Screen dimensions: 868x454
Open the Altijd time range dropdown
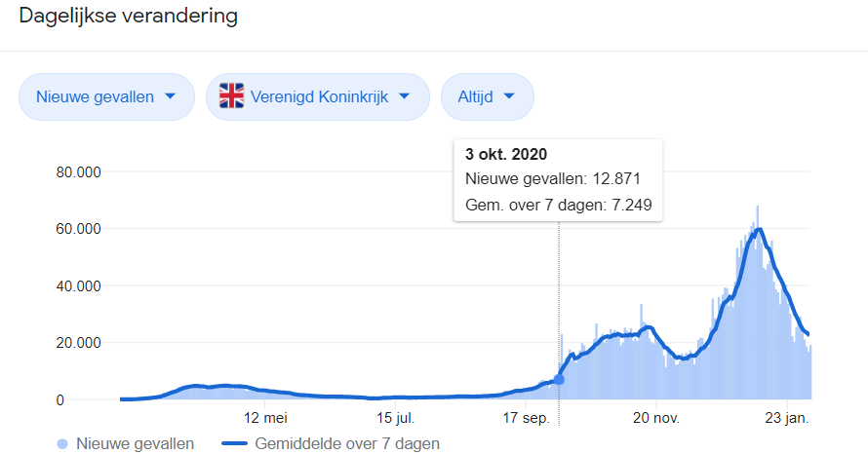tap(487, 96)
